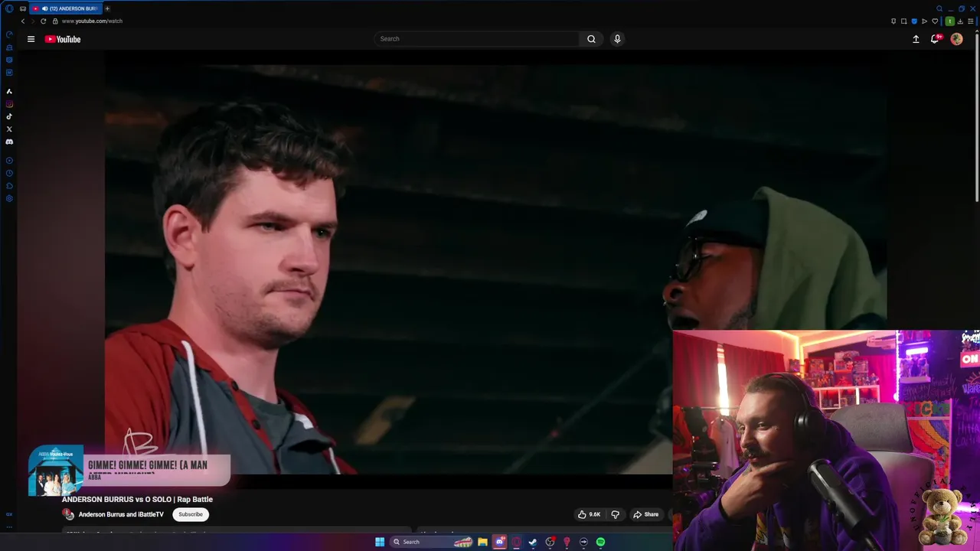Open Discord from the taskbar

click(x=500, y=542)
